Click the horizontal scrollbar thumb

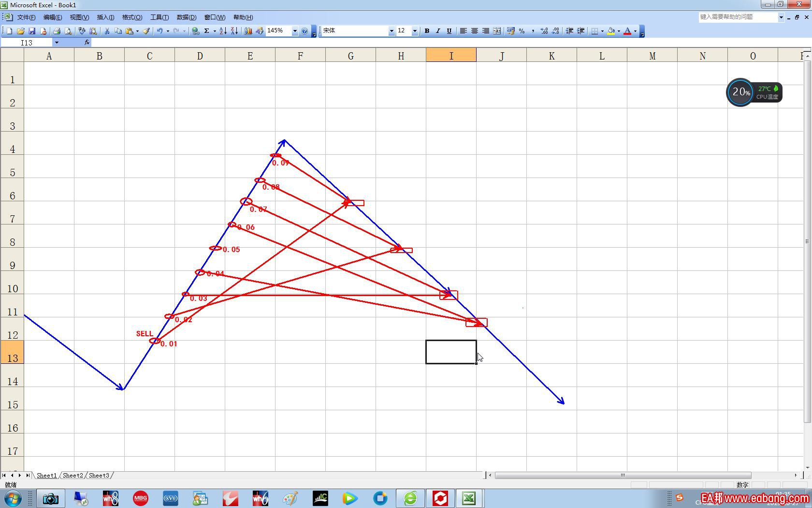(x=623, y=475)
